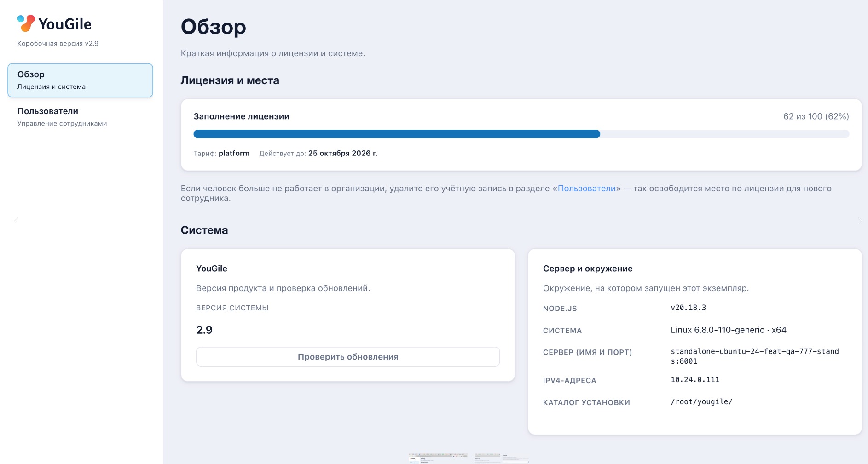Image resolution: width=868 pixels, height=464 pixels.
Task: Click the Node.js version "v20.18.3"
Action: (689, 308)
